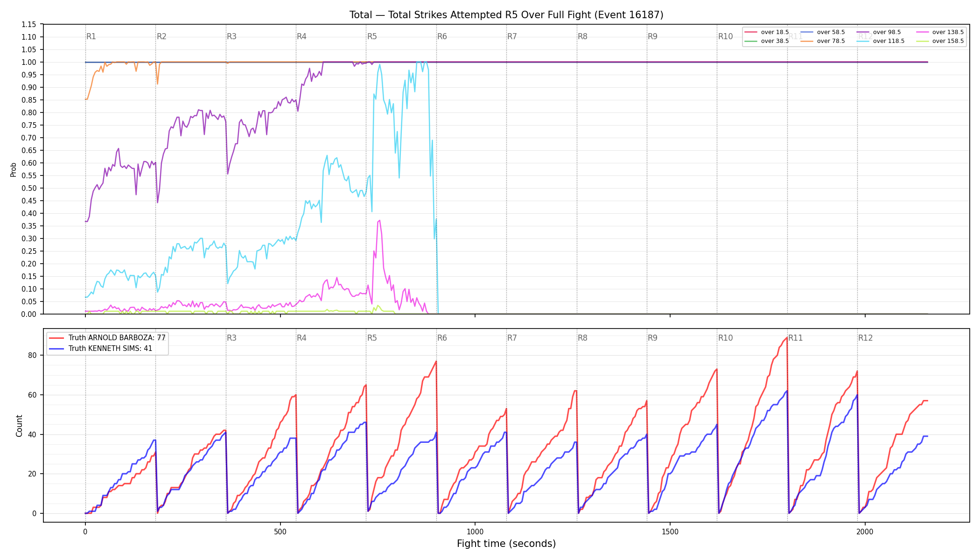
Task: Click the 'over 38.5' legend label
Action: (775, 41)
